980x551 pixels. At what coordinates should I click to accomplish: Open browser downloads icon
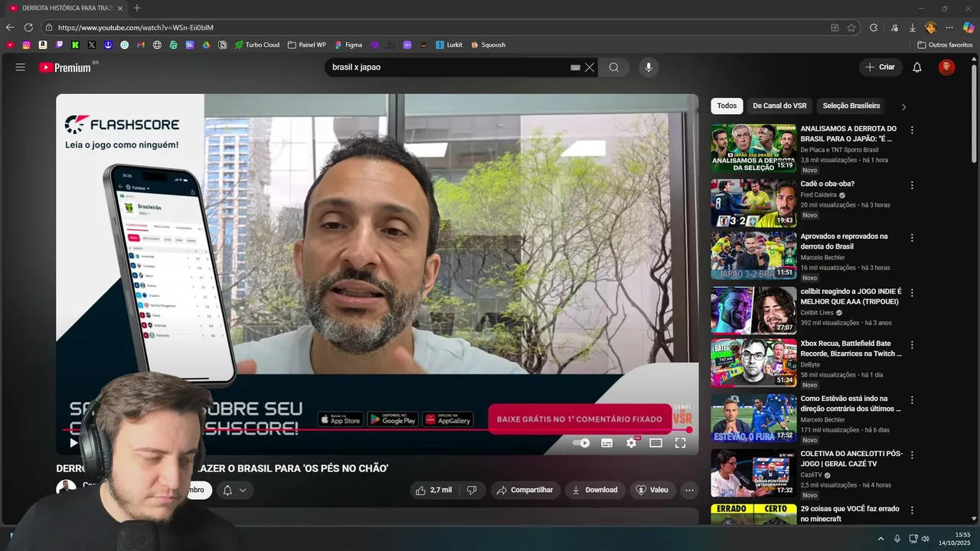pyautogui.click(x=913, y=28)
